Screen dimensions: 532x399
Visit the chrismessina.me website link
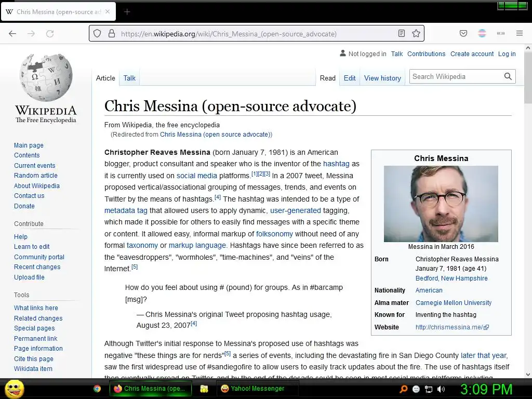(452, 327)
